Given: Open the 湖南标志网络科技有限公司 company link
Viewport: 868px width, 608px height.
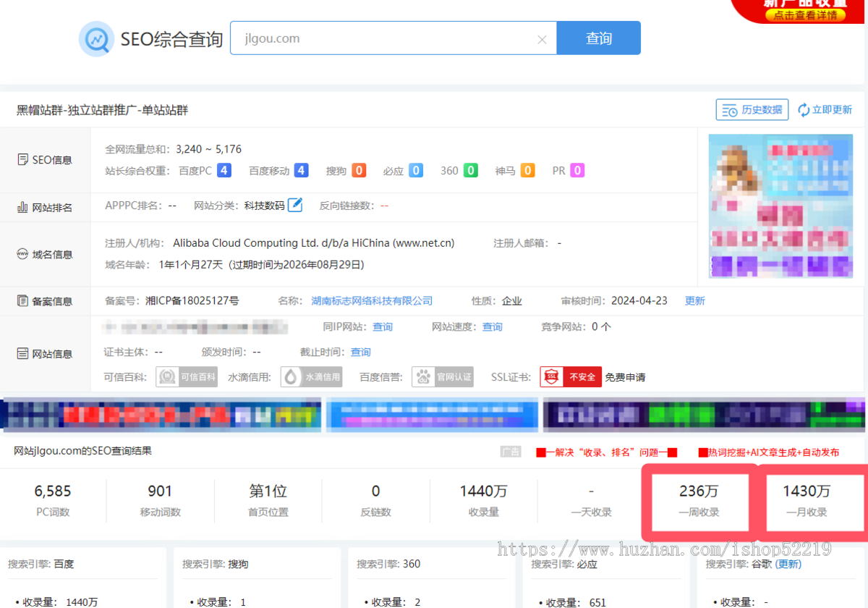Looking at the screenshot, I should pyautogui.click(x=372, y=301).
